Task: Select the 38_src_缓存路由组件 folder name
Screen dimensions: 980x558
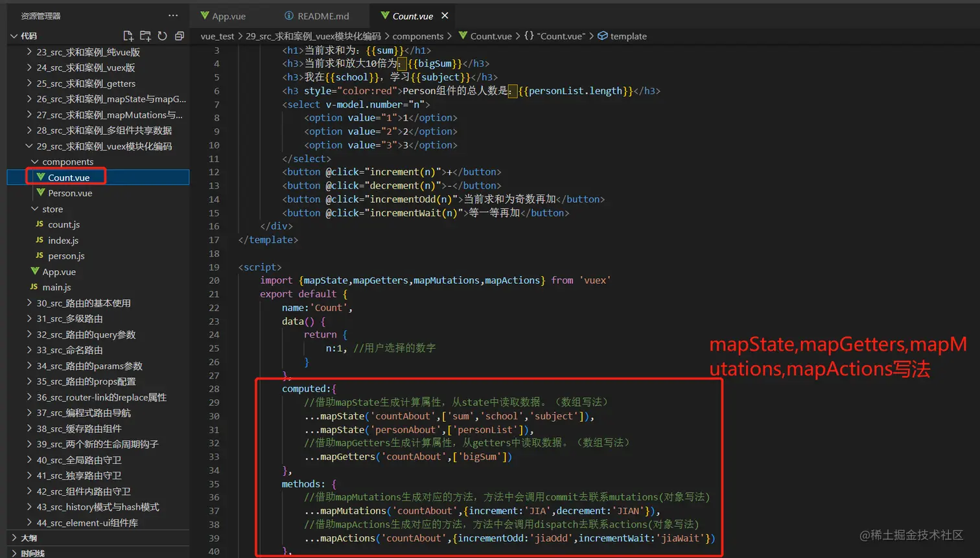Action: click(x=79, y=428)
